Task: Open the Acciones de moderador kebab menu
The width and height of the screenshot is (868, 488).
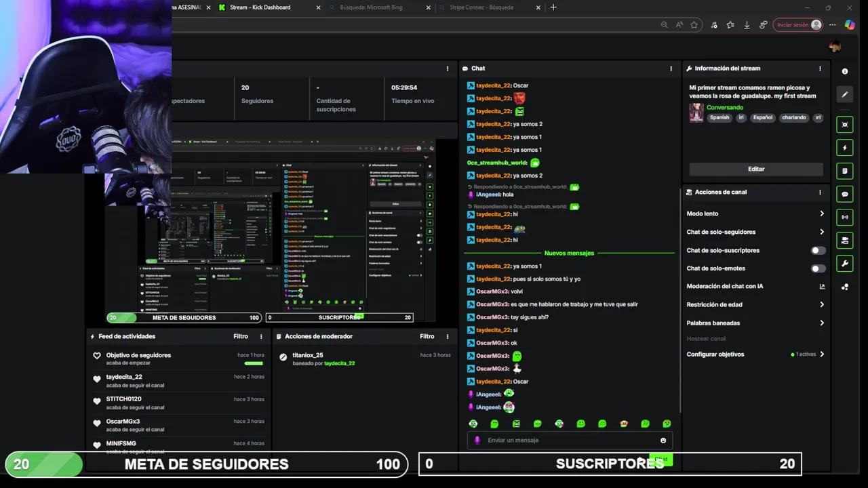Action: click(448, 337)
